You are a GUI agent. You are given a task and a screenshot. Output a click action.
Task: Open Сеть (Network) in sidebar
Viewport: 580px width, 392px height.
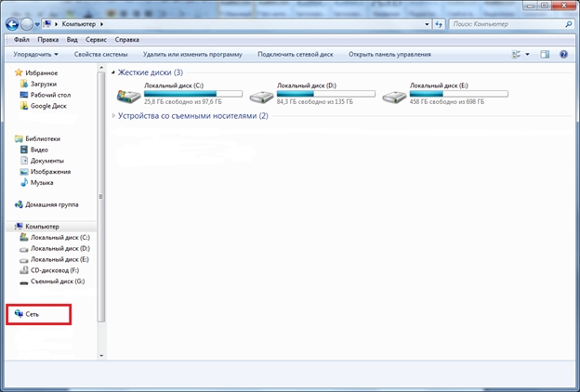tap(32, 315)
